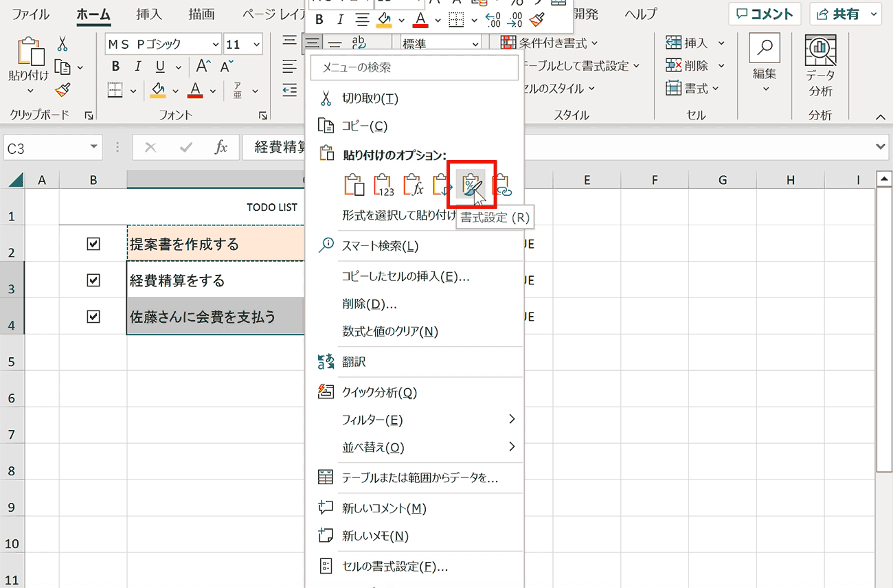Decrease font size with the smaller A icon

[x=227, y=67]
